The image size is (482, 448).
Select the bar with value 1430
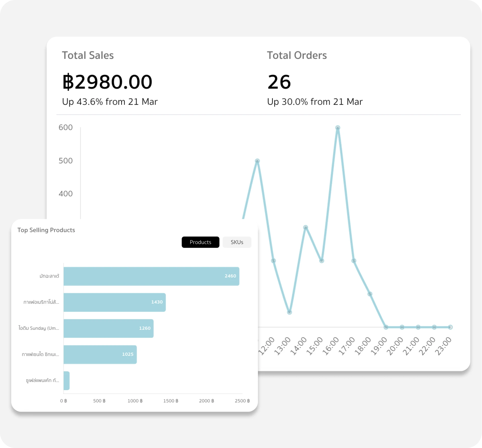tap(115, 302)
